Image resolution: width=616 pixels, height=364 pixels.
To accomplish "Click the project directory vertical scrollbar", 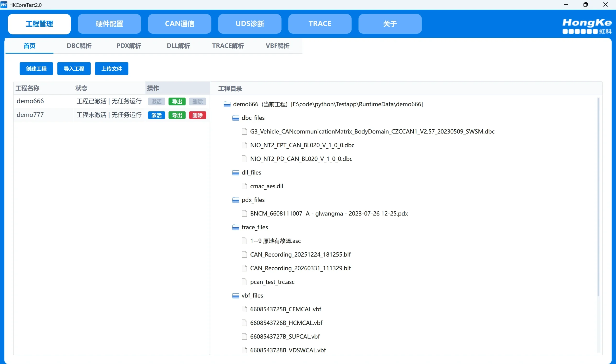I will pos(598,196).
